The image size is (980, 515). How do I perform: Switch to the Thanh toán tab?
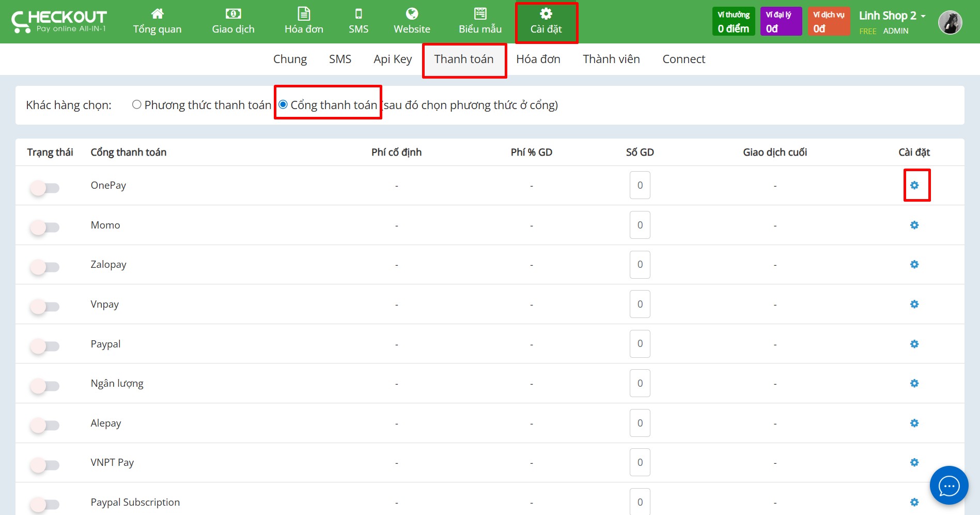(464, 59)
